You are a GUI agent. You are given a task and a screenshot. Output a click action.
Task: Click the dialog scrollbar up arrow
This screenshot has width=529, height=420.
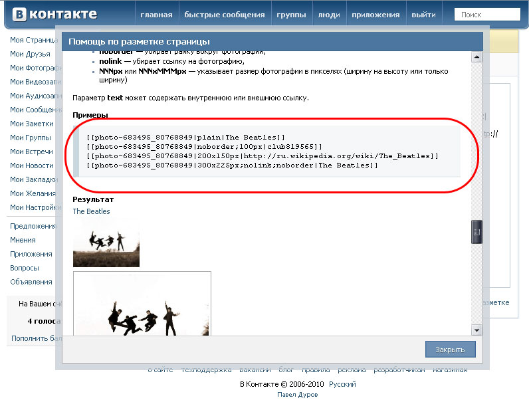(x=476, y=57)
